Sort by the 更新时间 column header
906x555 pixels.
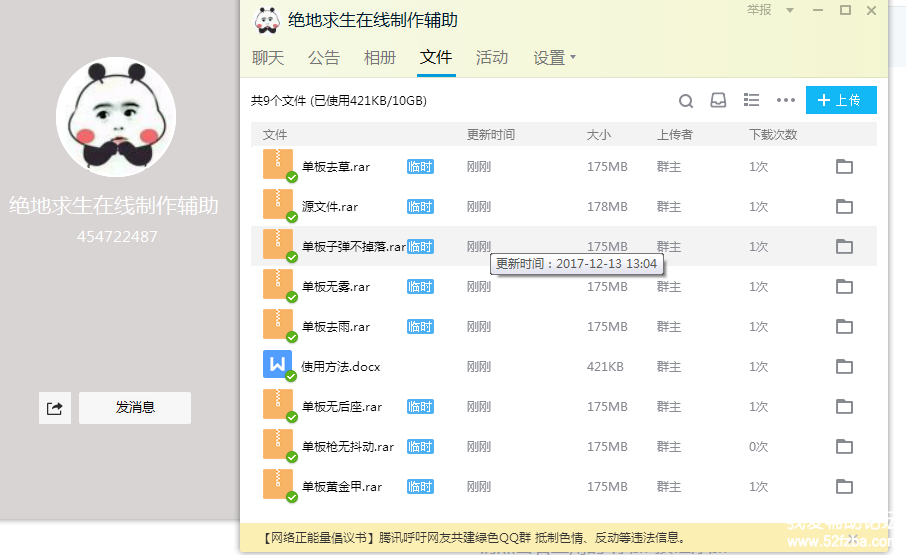491,135
